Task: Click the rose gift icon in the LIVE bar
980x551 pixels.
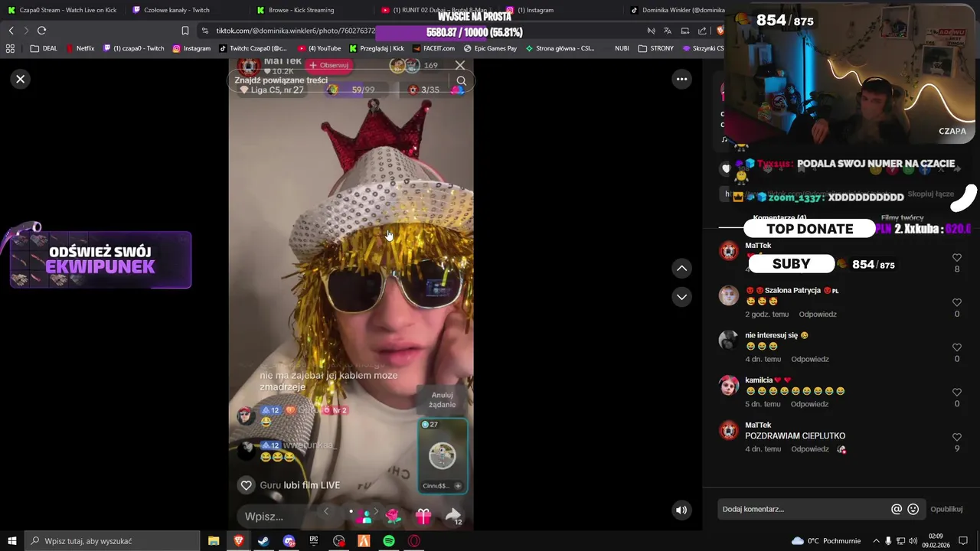Action: point(394,517)
